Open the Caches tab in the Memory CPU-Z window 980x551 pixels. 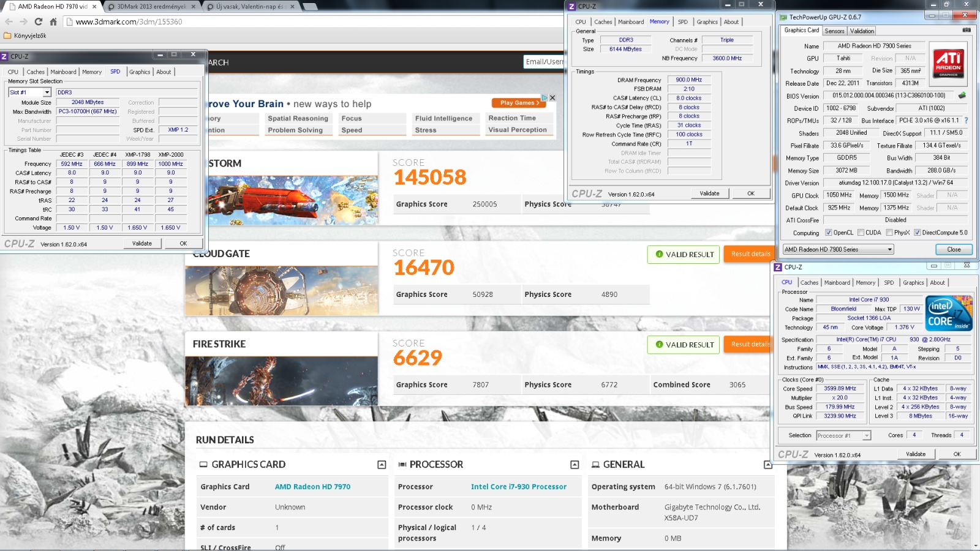click(x=603, y=22)
